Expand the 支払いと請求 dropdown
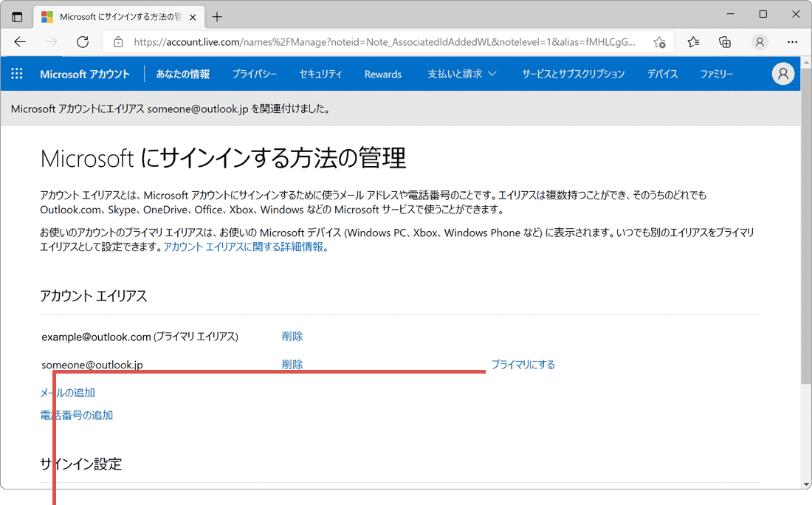 [x=461, y=74]
